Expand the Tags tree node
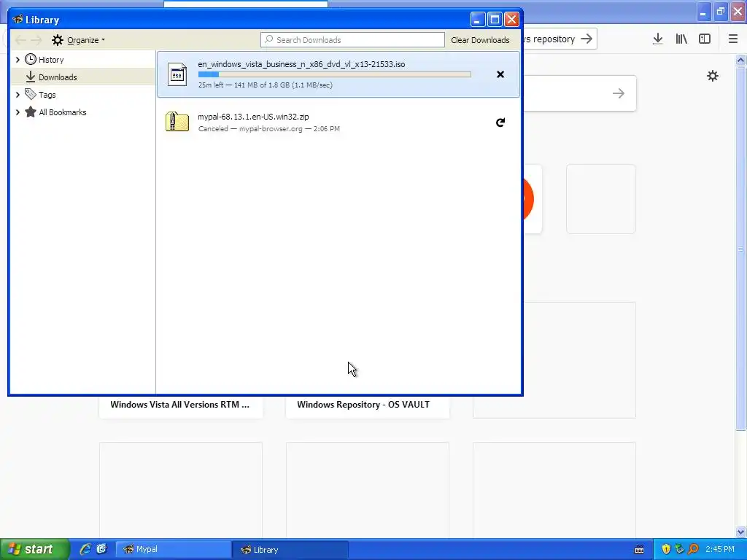Screen dimensions: 747x560 [18, 95]
